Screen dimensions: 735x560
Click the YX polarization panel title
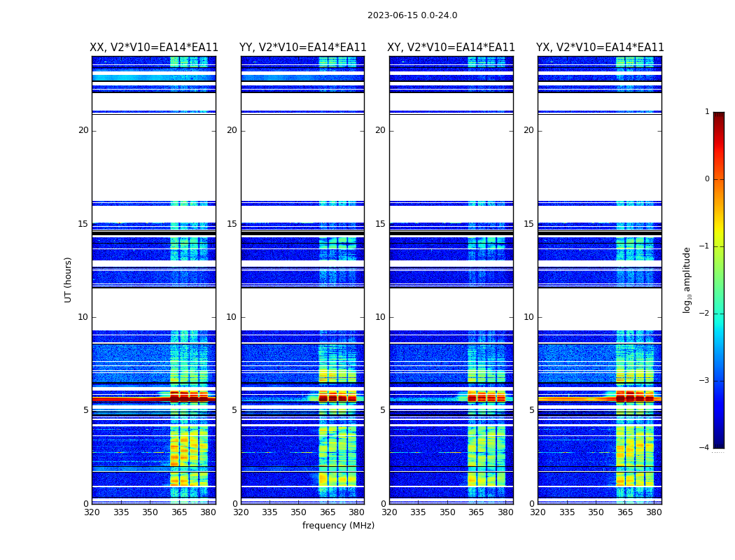pos(600,48)
